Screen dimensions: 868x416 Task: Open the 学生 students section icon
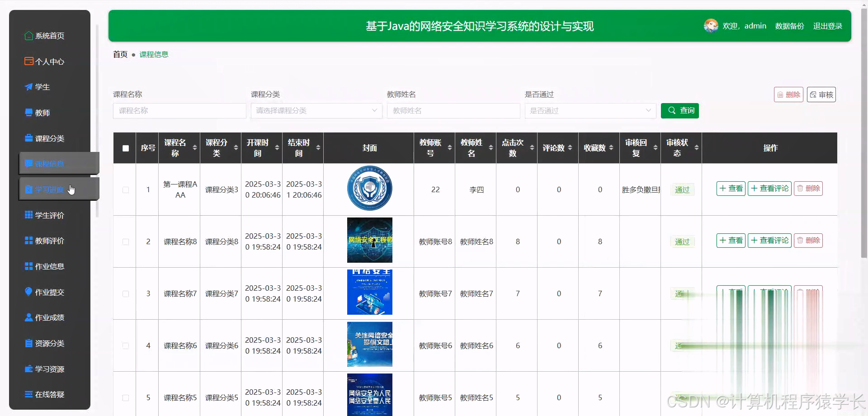(x=28, y=87)
